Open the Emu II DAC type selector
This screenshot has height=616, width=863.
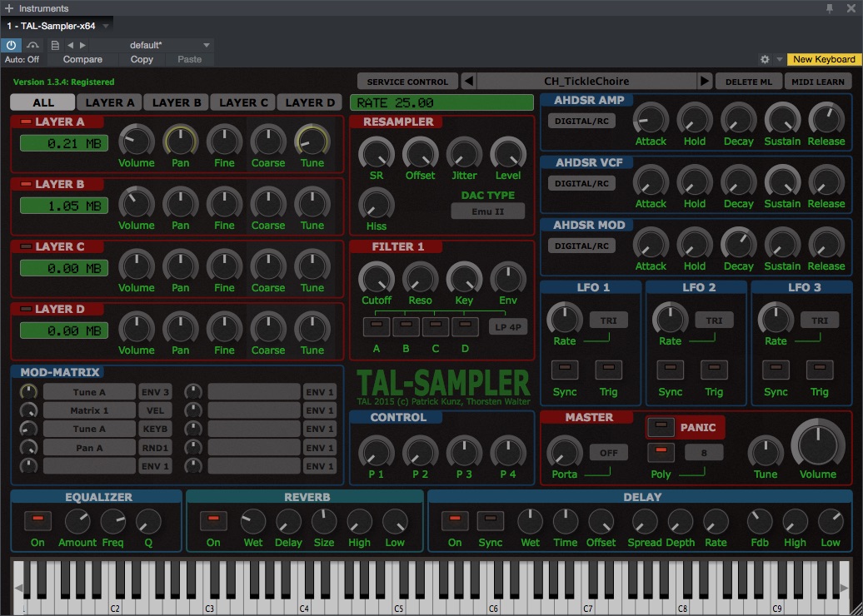coord(487,211)
